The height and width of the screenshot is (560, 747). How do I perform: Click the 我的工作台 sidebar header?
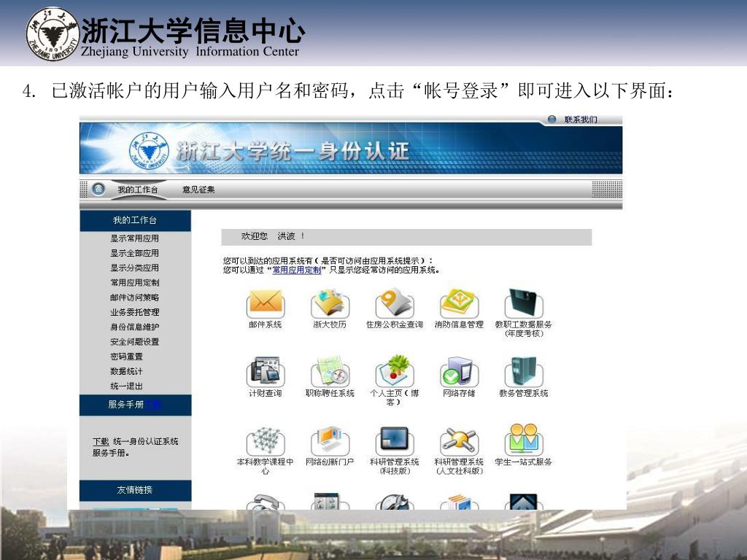[135, 220]
